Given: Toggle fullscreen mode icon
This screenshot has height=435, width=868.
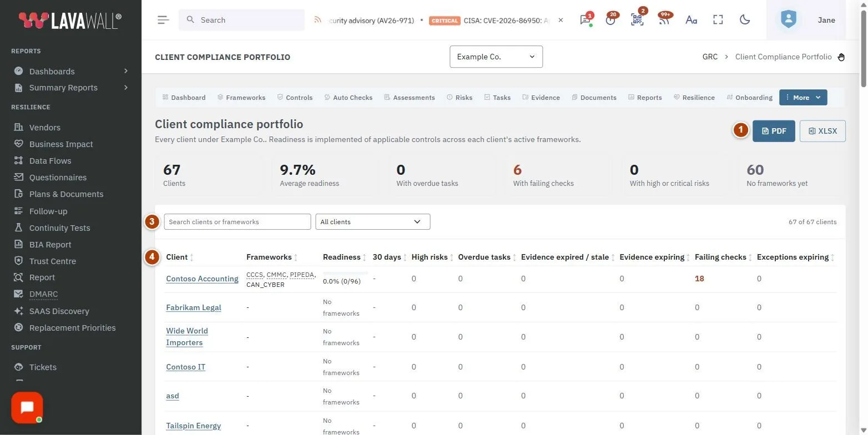Looking at the screenshot, I should pyautogui.click(x=718, y=20).
